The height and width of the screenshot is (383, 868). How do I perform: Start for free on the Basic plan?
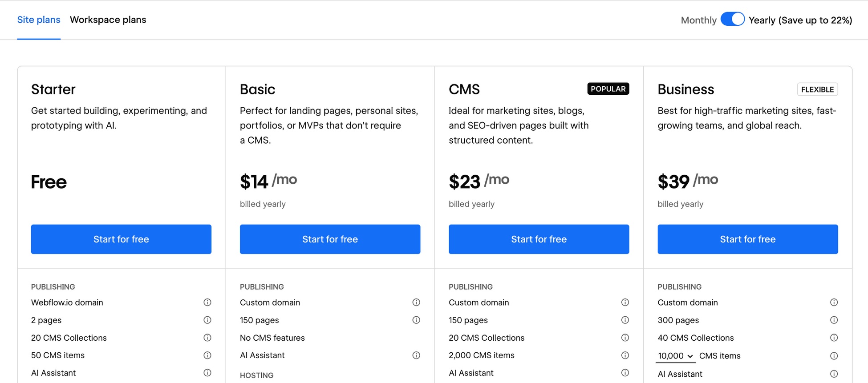[329, 239]
